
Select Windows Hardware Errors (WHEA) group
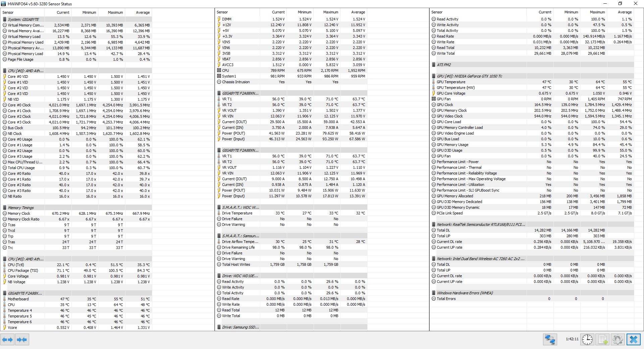tap(533, 293)
